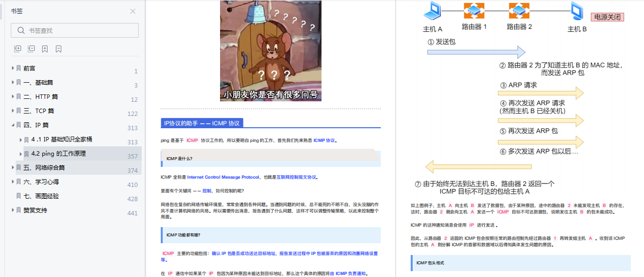Select the 四、IP 篇 chapter
Screen dimensions: 644x277
click(36, 125)
